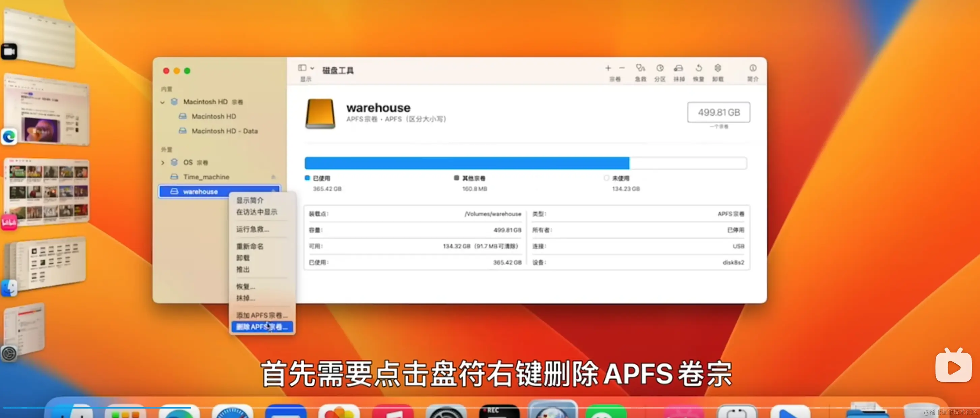This screenshot has width=980, height=418.
Task: Toggle the 未使用 legend indicator
Action: 606,178
